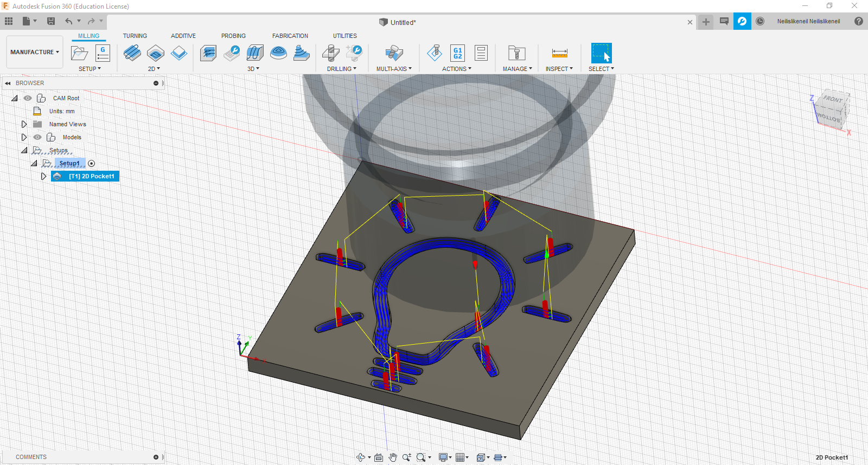This screenshot has height=465, width=868.
Task: Open the MULTI-AXIS dropdown menu
Action: (394, 69)
